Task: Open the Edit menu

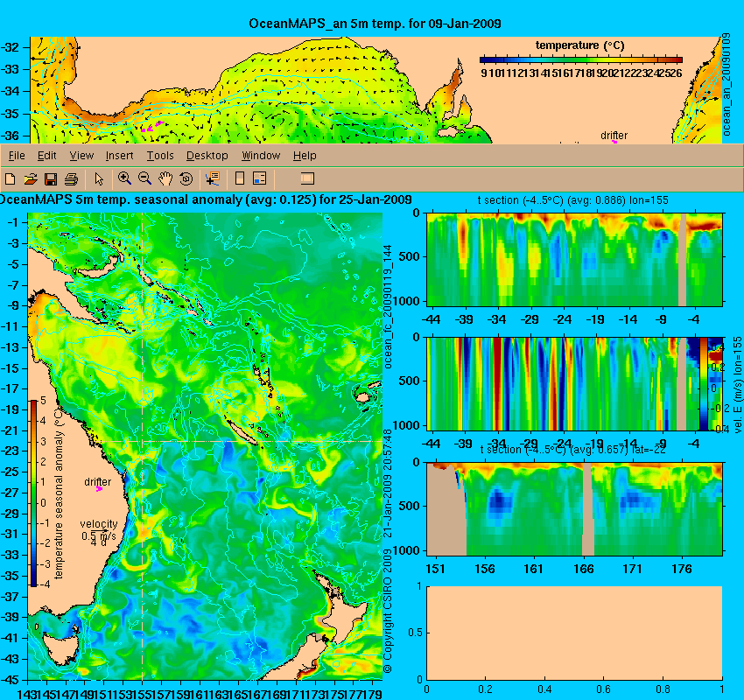Action: pyautogui.click(x=47, y=156)
